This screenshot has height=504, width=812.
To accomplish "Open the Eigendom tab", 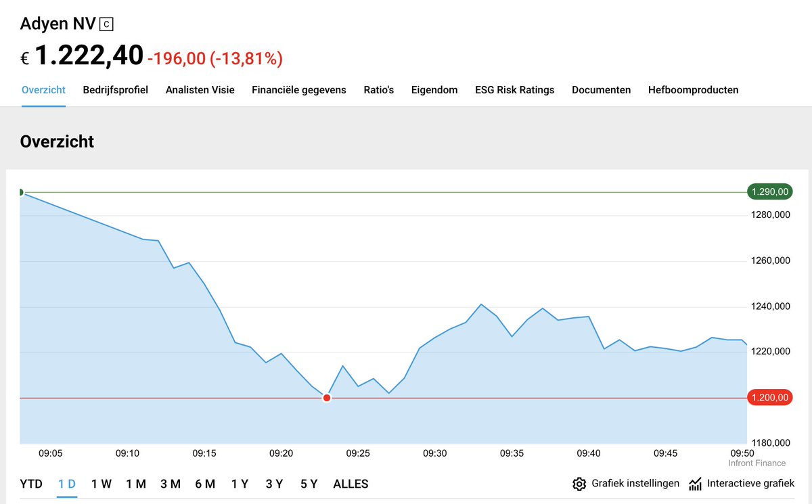I will (434, 89).
